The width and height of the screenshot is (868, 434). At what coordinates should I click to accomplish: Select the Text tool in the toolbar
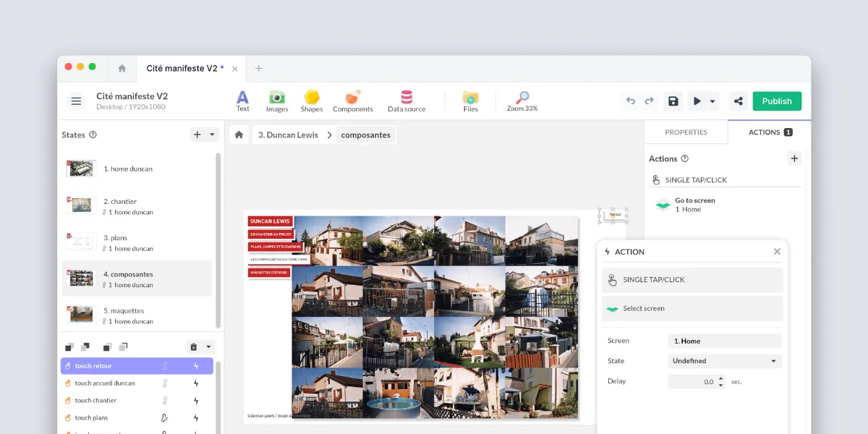coord(242,101)
